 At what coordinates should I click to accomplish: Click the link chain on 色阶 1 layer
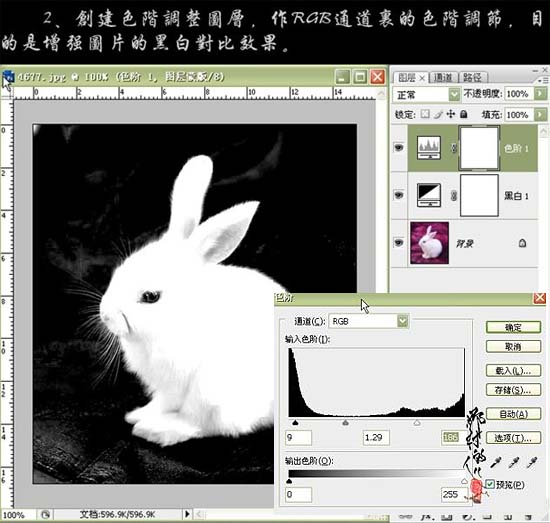[454, 148]
